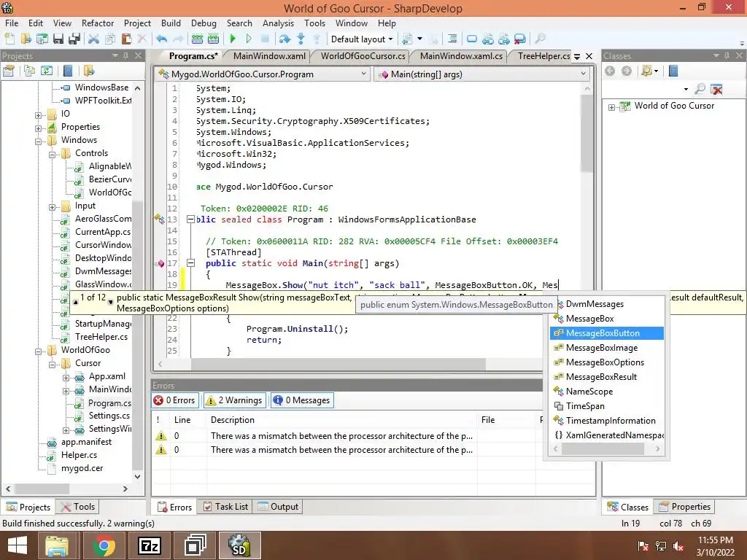747x560 pixels.
Task: Switch to the MainWindow.xaml tab
Action: tap(269, 55)
